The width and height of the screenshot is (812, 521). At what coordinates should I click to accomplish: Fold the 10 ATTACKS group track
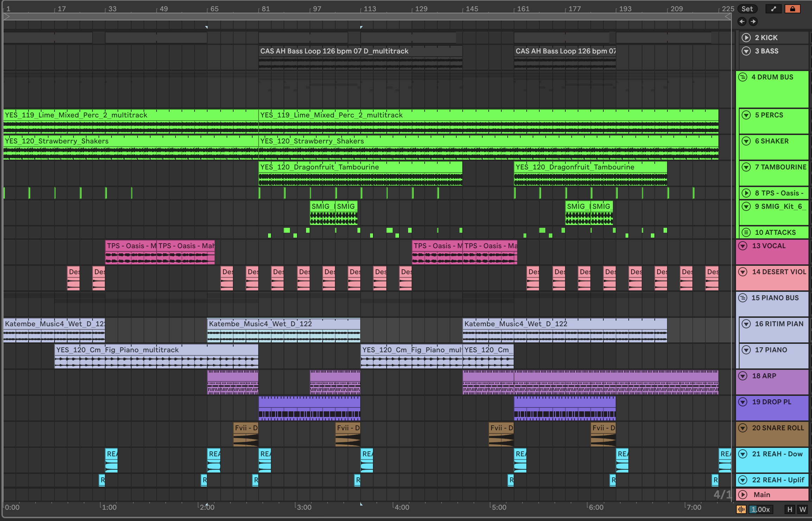point(746,232)
